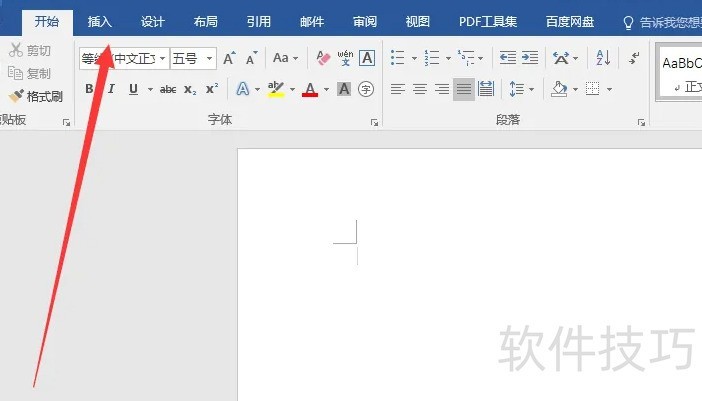Image resolution: width=702 pixels, height=401 pixels.
Task: Open the Aa change case menu
Action: point(285,58)
